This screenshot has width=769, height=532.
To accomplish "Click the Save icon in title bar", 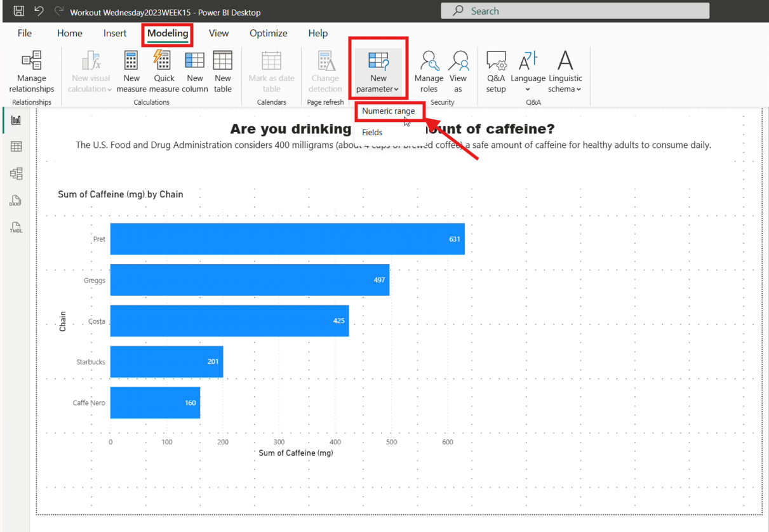I will pos(19,11).
